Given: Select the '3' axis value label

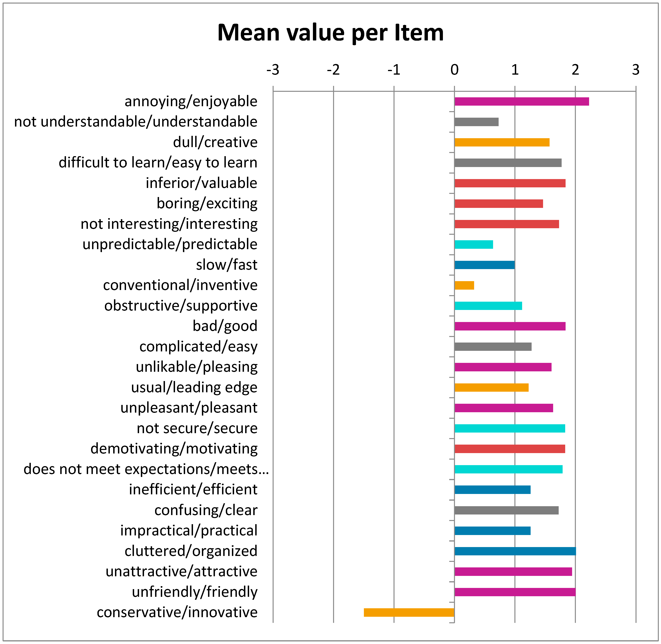Looking at the screenshot, I should pyautogui.click(x=636, y=70).
